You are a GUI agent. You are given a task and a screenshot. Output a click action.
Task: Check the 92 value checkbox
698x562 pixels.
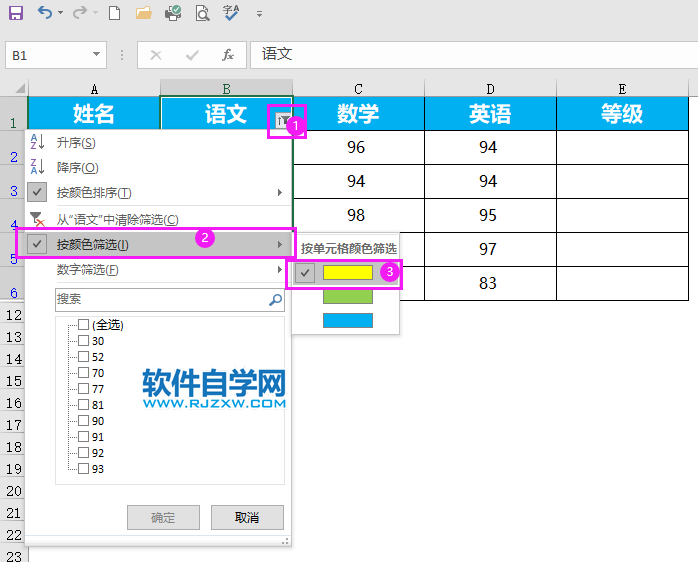tap(83, 453)
